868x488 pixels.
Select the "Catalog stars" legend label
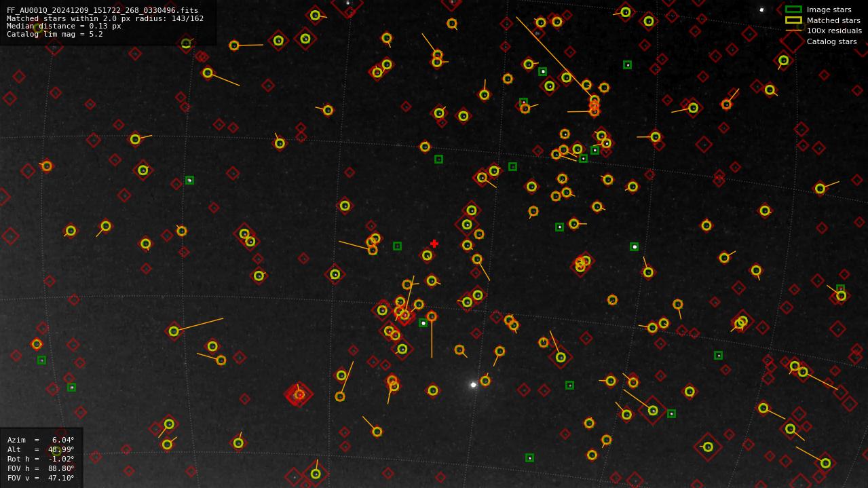(831, 41)
